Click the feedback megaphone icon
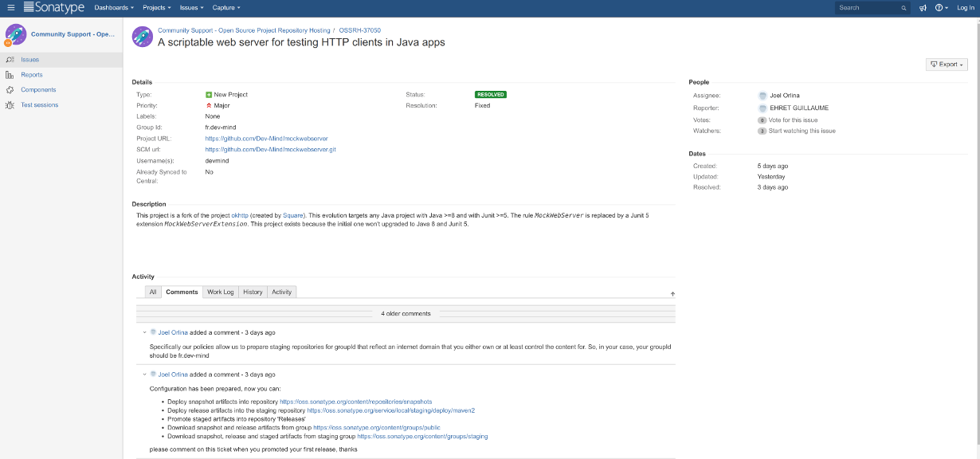The width and height of the screenshot is (980, 459). [x=923, y=7]
